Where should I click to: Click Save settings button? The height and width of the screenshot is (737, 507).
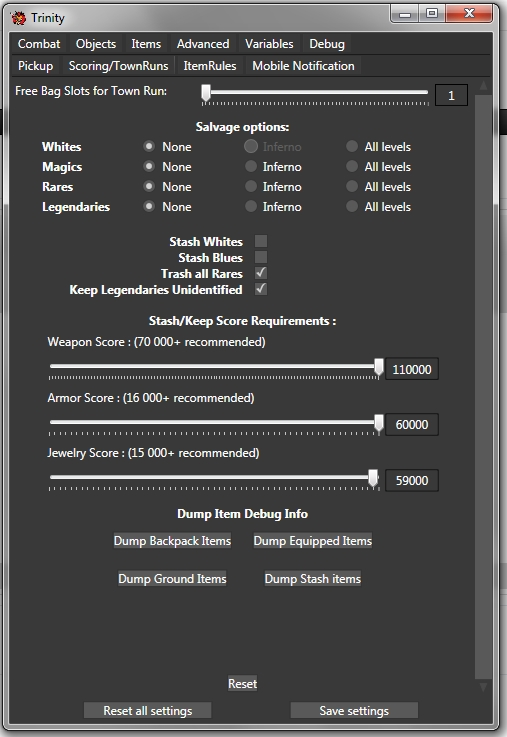click(x=354, y=711)
